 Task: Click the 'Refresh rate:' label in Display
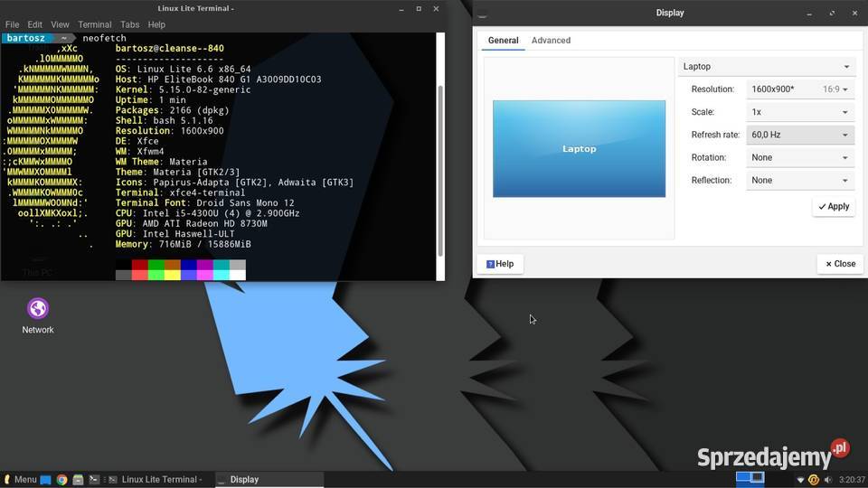click(715, 135)
